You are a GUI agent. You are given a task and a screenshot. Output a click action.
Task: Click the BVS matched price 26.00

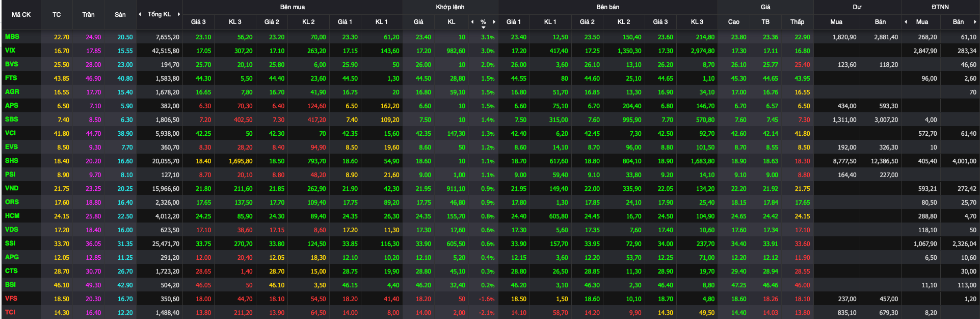[x=423, y=65]
